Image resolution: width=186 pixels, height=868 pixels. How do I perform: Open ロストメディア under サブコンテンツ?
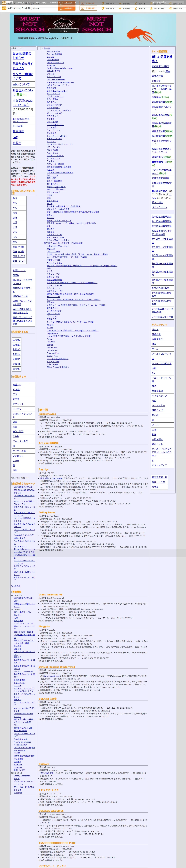click(159, 465)
